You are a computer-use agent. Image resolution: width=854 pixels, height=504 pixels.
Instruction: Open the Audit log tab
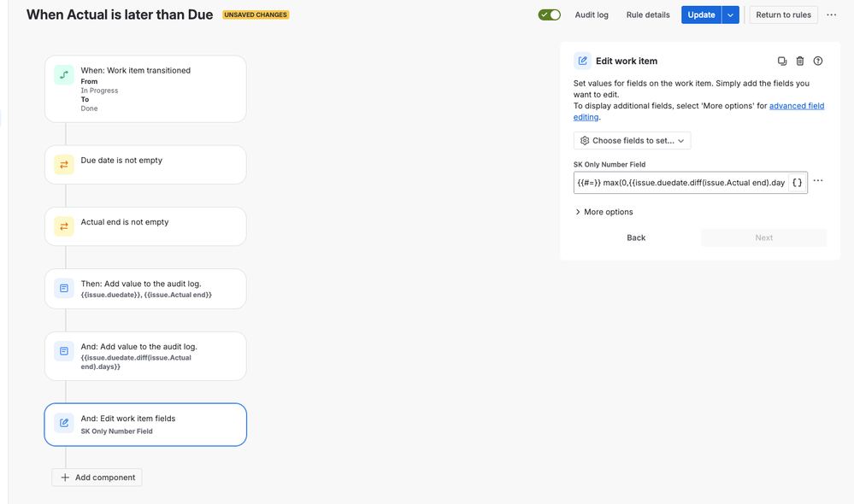tap(592, 15)
